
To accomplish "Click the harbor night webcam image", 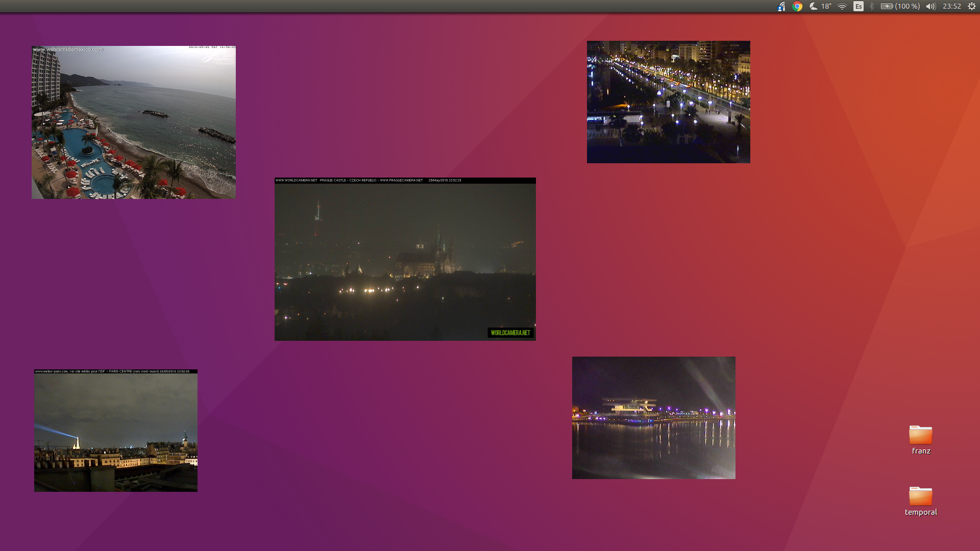I will pyautogui.click(x=653, y=417).
